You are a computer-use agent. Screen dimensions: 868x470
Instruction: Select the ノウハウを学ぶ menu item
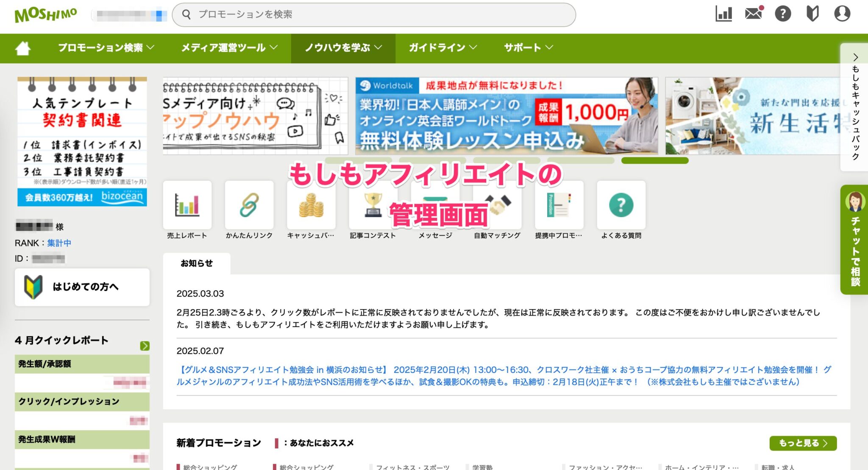pyautogui.click(x=343, y=48)
